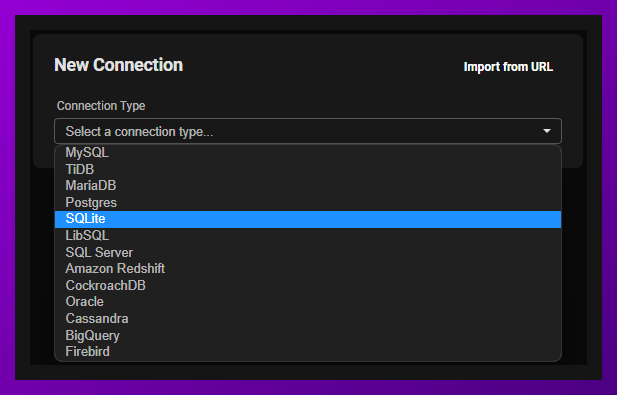
Task: Click the Connection Type field label
Action: [x=101, y=105]
